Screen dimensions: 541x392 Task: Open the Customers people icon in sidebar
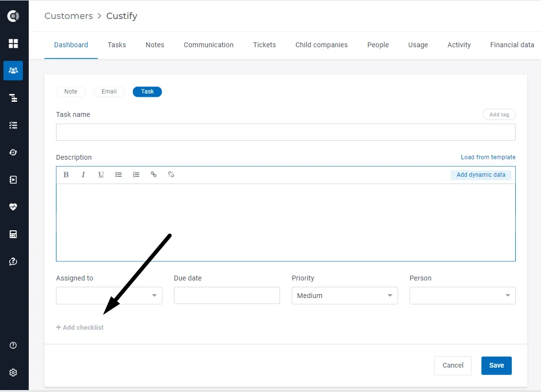coord(13,71)
